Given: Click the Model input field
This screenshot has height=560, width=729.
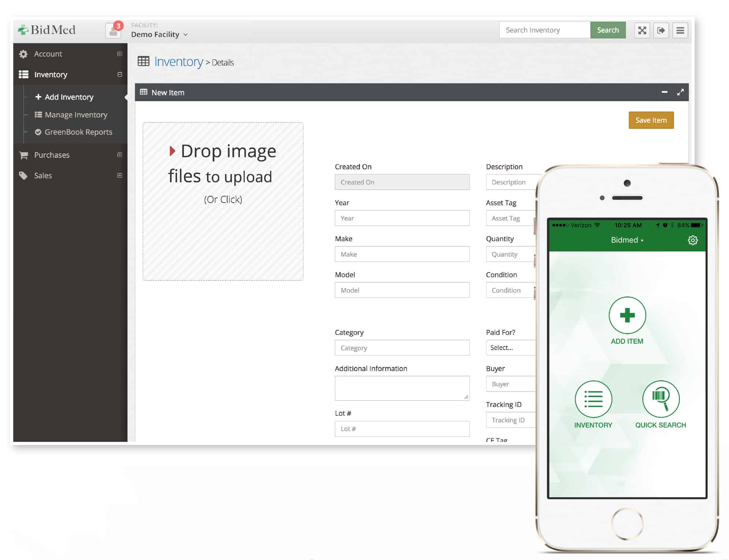Looking at the screenshot, I should pyautogui.click(x=402, y=290).
